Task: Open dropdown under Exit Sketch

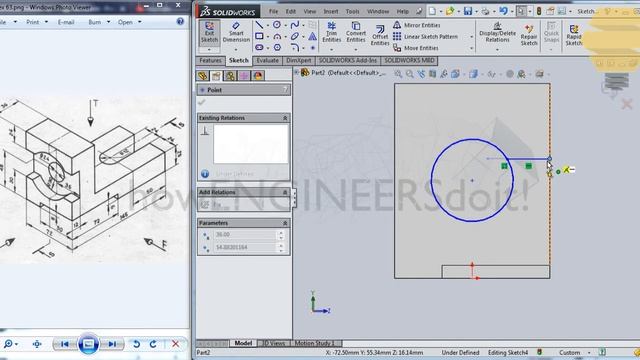Action: pyautogui.click(x=209, y=50)
